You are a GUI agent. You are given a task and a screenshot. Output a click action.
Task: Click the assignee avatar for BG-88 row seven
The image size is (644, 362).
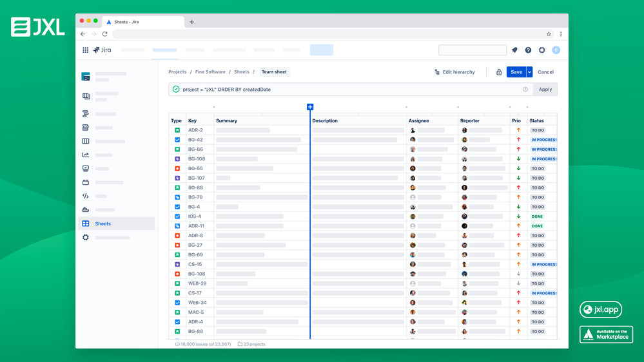point(413,187)
